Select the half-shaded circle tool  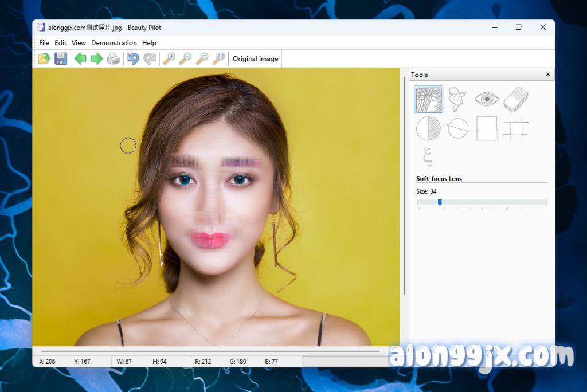click(429, 128)
